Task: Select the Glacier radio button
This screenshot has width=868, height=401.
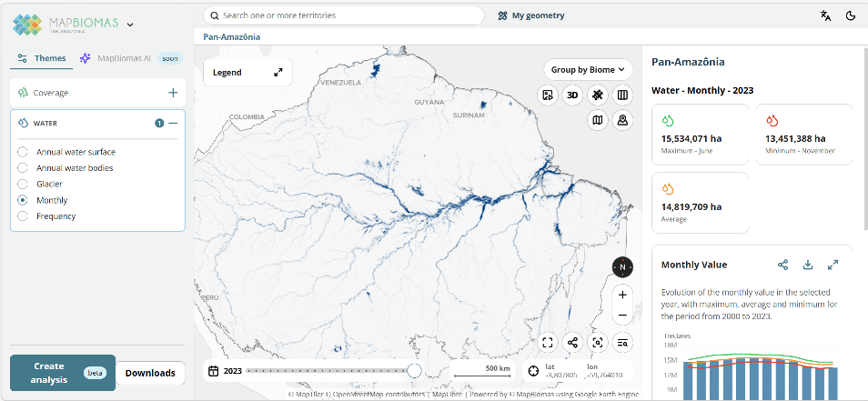Action: 23,184
